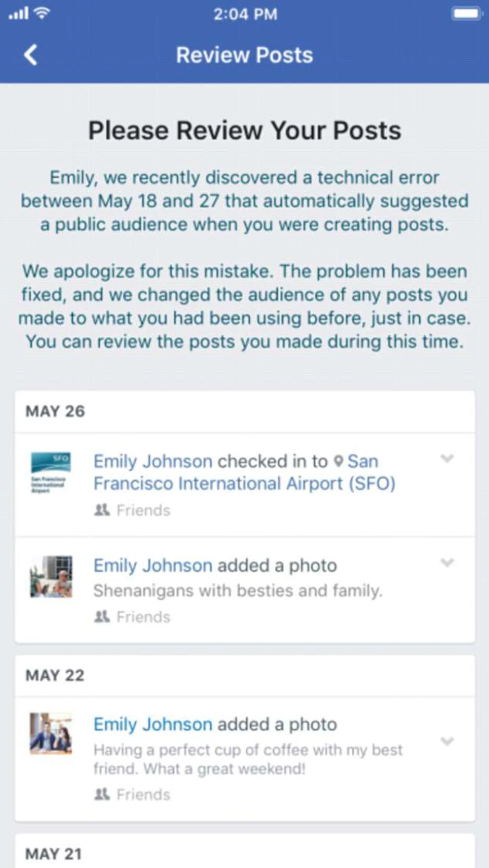Tap the back arrow in header
This screenshot has width=489, height=868.
31,55
